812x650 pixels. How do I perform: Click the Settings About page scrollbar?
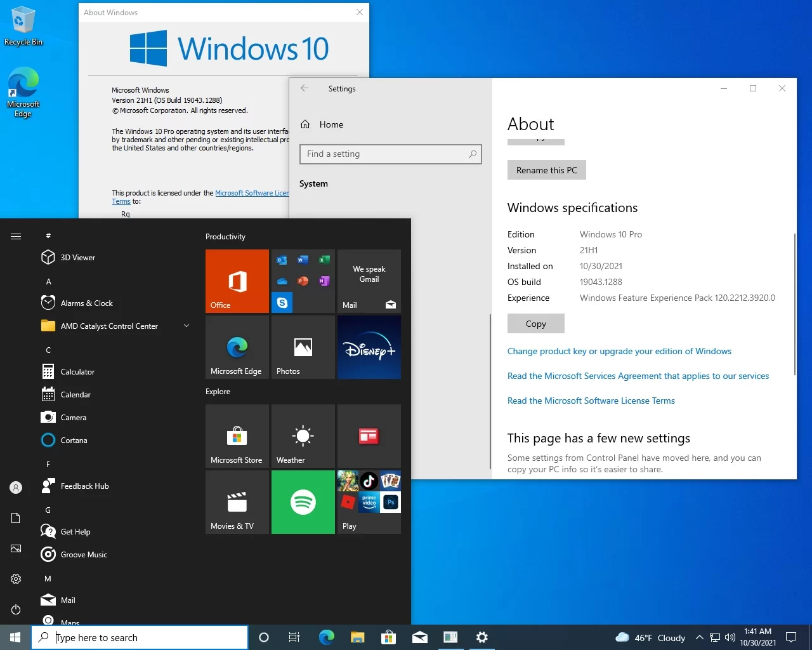(x=795, y=305)
